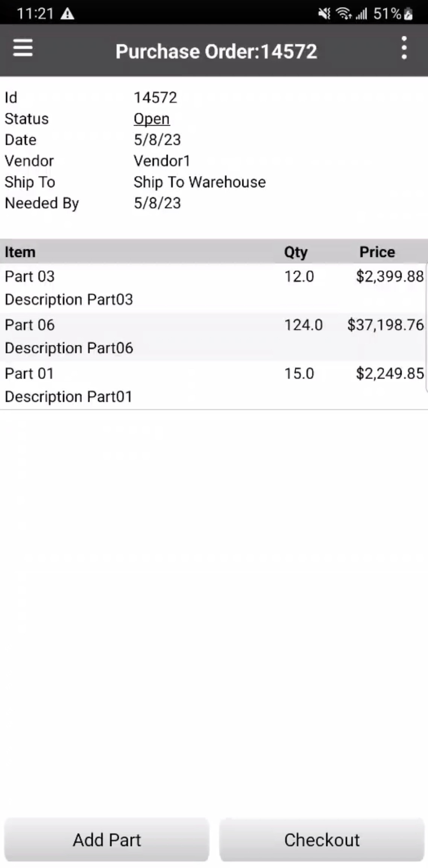
Task: Open the hamburger navigation menu
Action: coord(23,49)
